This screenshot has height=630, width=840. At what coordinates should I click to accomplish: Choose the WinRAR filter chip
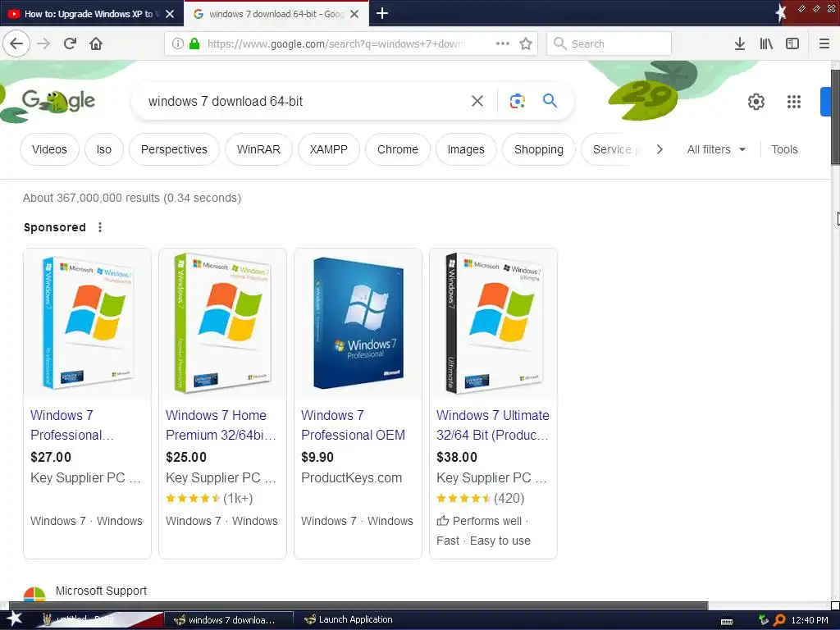pos(258,149)
